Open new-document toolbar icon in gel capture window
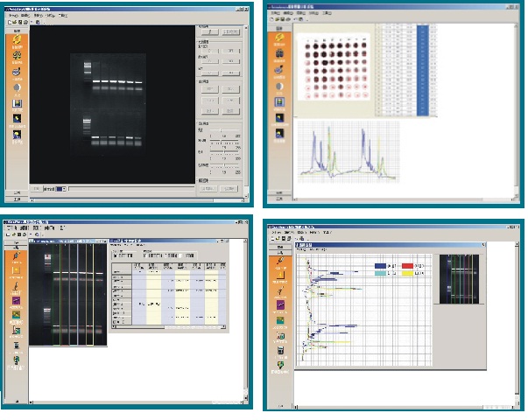 (10, 22)
